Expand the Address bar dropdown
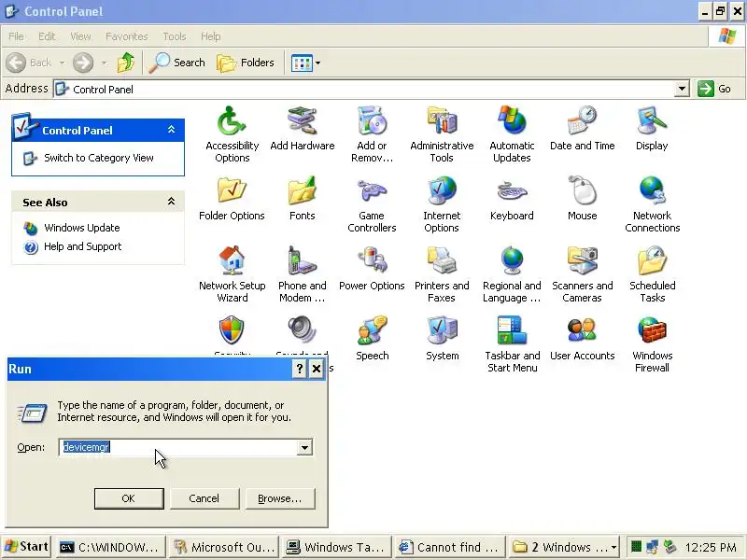747x560 pixels. coord(682,89)
